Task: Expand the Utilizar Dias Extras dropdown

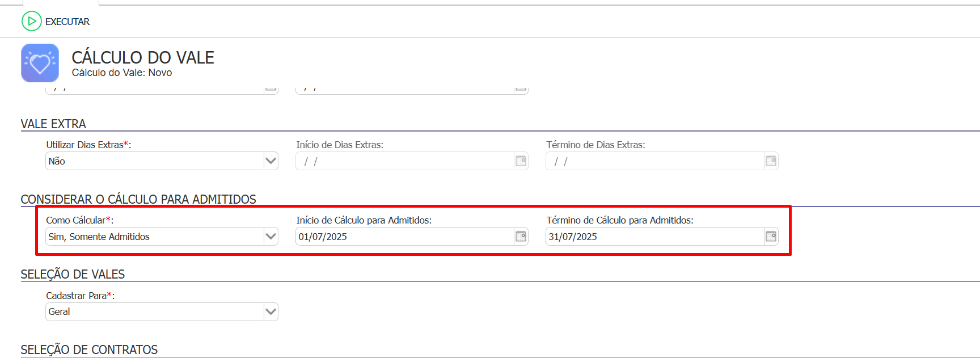Action: (x=271, y=161)
